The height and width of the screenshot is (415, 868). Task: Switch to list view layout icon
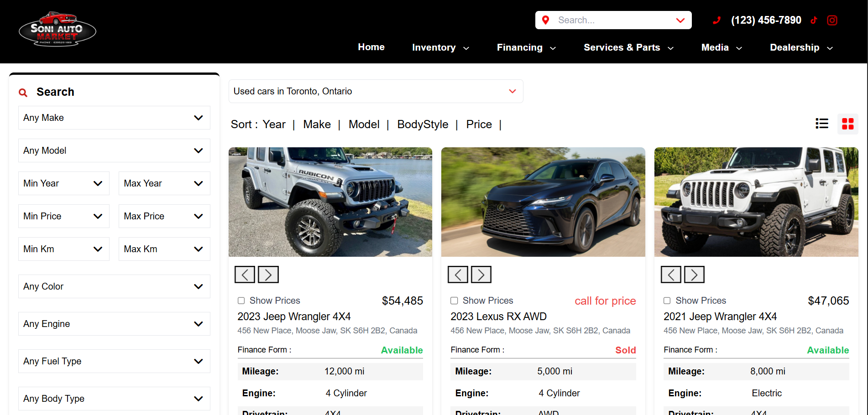pyautogui.click(x=822, y=124)
